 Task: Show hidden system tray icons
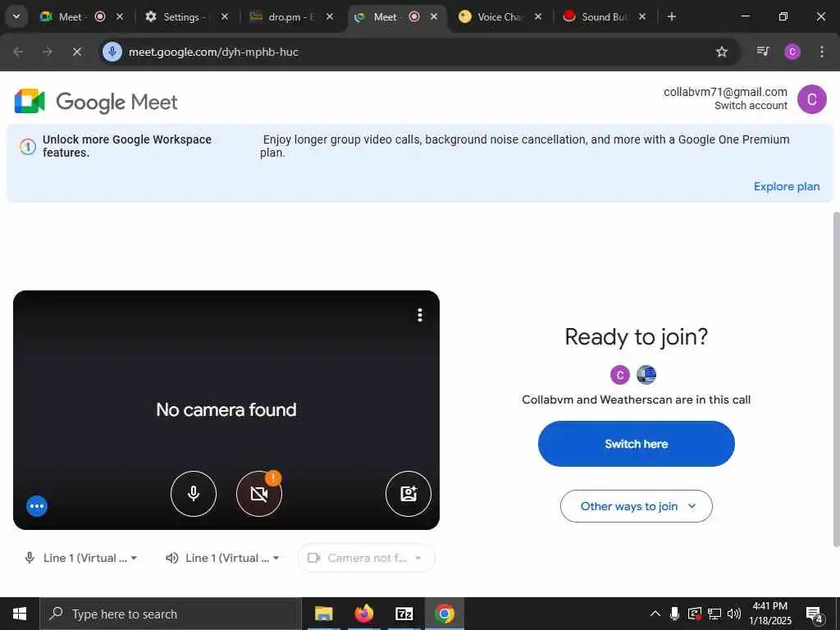click(x=655, y=614)
